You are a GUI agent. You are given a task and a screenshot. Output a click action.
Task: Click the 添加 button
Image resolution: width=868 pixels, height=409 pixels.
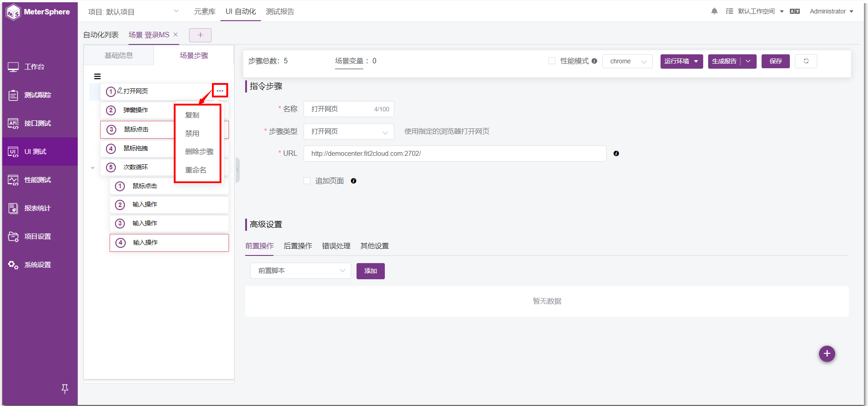coord(370,271)
